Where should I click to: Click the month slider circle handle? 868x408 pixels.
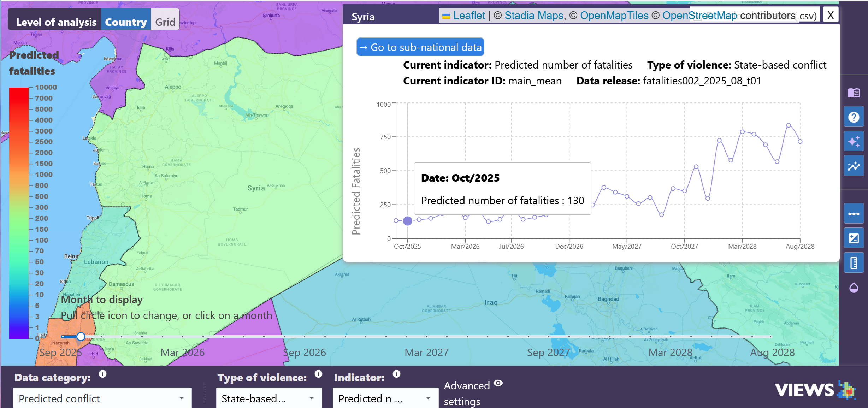click(x=81, y=337)
